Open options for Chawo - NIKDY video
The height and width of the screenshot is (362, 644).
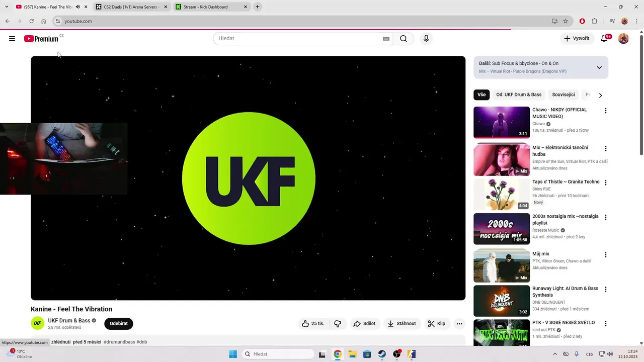coord(605,111)
